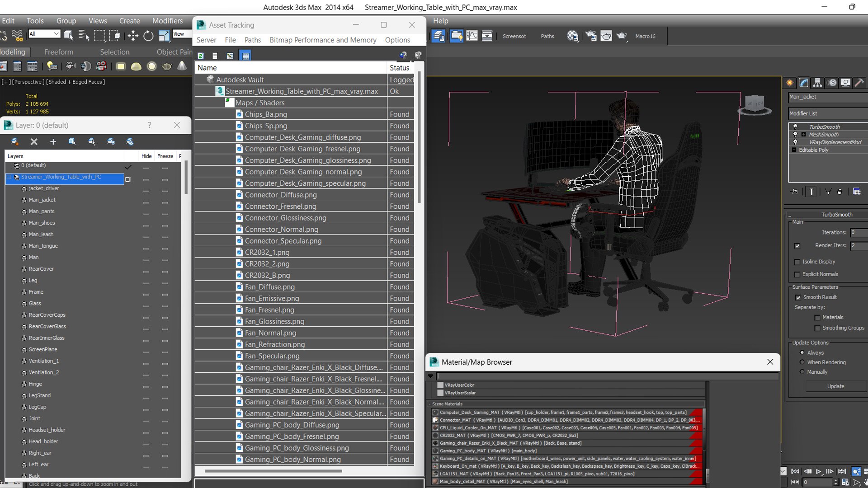
Task: Open the Display command panel
Action: coord(845,83)
